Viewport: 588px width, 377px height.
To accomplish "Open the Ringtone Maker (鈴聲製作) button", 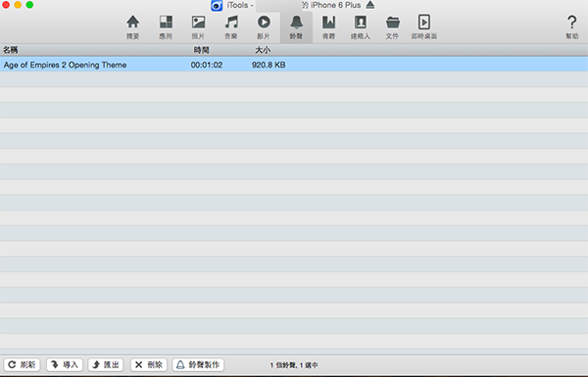I will 198,364.
